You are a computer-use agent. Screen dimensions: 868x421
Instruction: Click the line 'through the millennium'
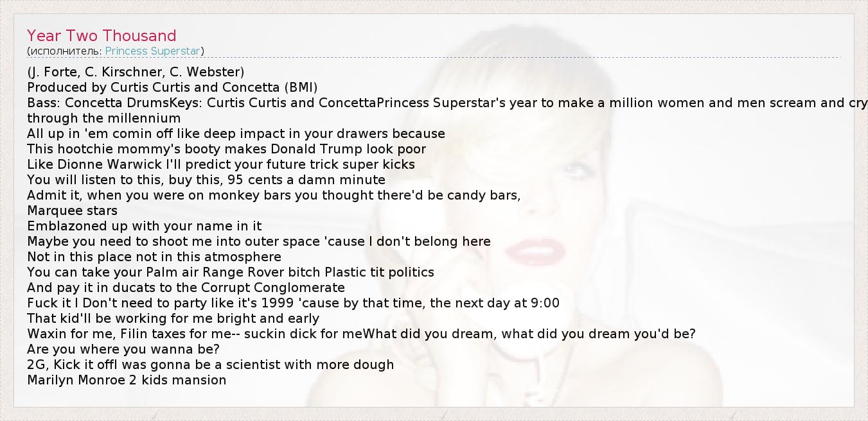[103, 118]
